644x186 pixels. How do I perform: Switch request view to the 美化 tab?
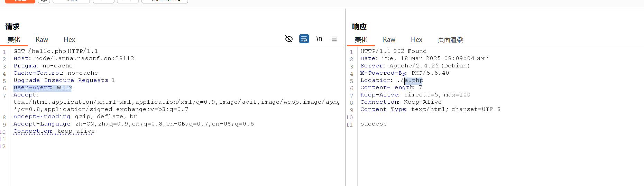point(14,40)
